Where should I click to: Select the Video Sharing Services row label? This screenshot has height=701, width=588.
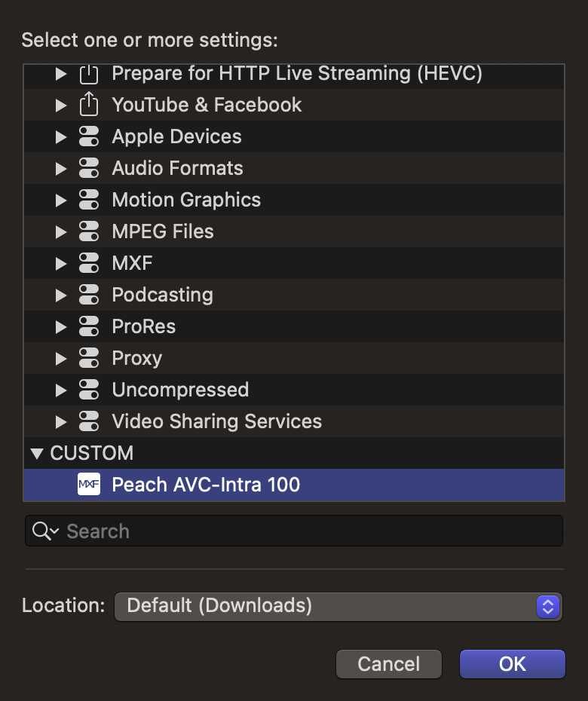pos(217,421)
